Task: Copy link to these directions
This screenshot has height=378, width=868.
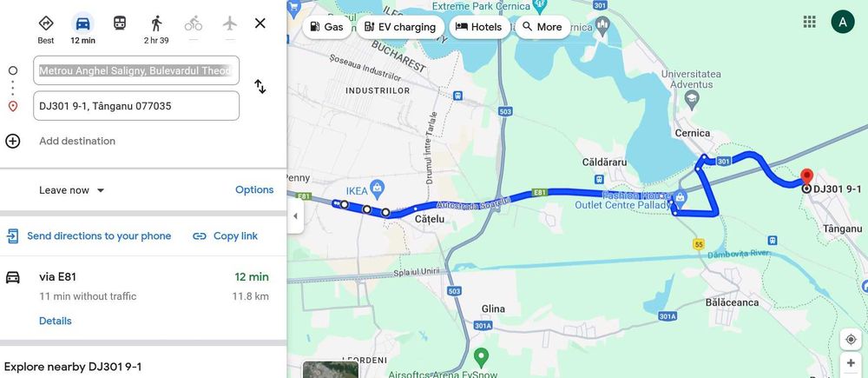Action: coord(226,236)
